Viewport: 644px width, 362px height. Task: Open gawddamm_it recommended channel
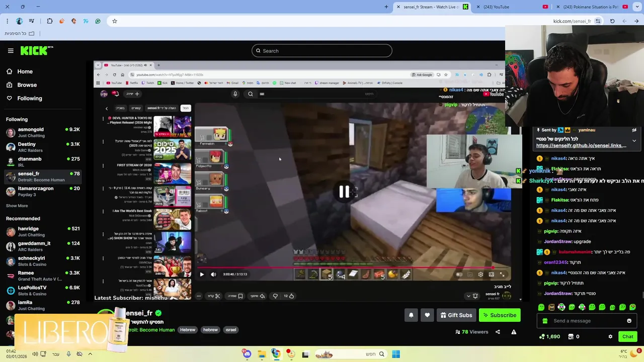pyautogui.click(x=43, y=246)
